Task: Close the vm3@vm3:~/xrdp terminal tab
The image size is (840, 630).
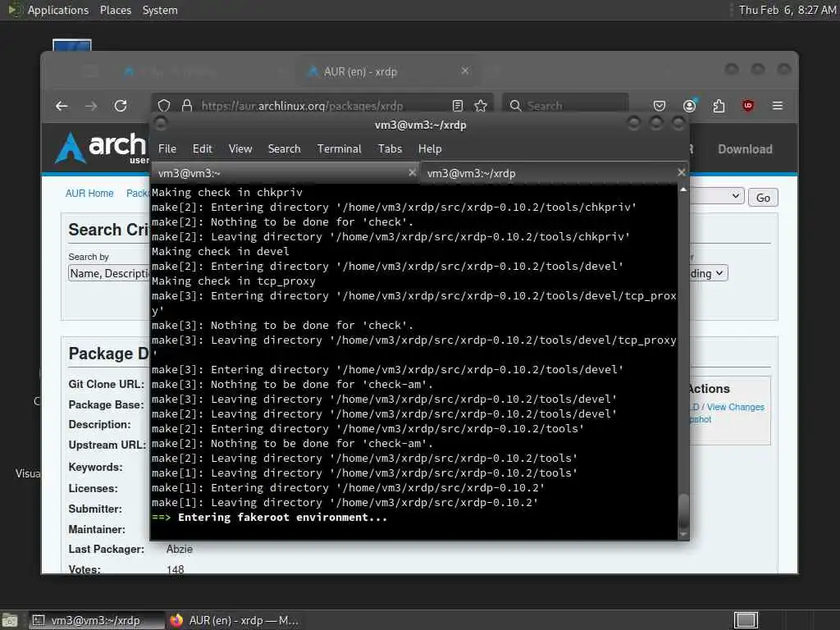Action: click(681, 172)
